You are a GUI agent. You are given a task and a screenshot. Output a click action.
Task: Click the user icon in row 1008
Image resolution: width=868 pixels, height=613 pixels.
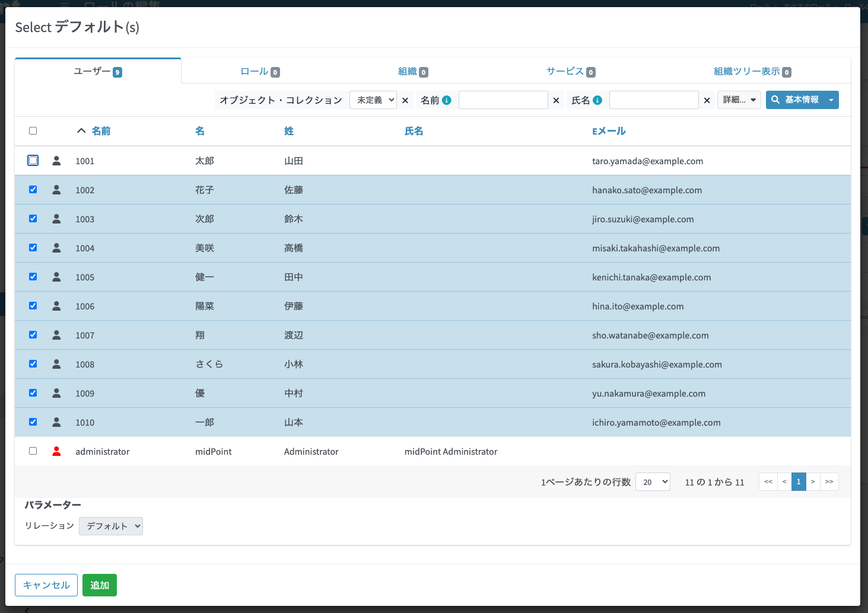(56, 364)
